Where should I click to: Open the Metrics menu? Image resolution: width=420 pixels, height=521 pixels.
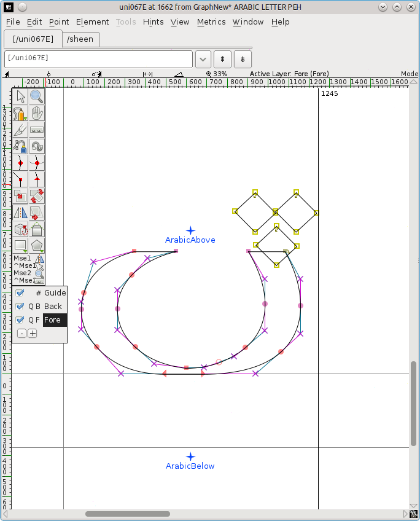click(211, 22)
